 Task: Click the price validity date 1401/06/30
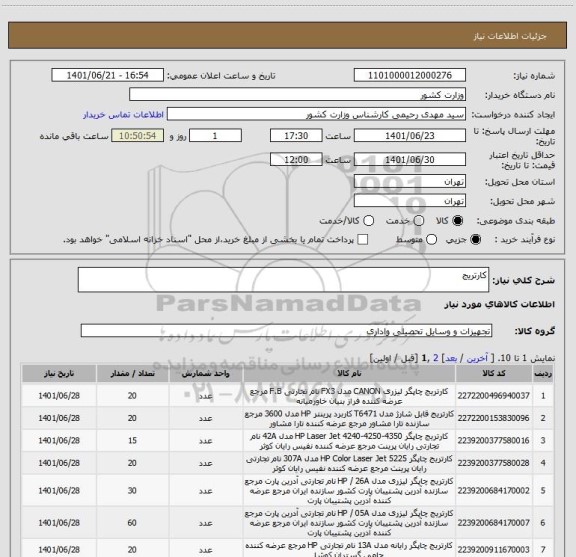(x=410, y=159)
